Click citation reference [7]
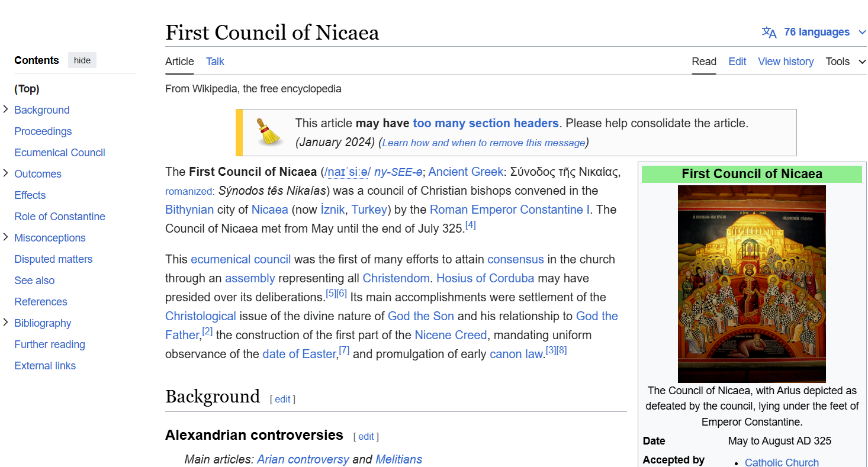 [344, 350]
